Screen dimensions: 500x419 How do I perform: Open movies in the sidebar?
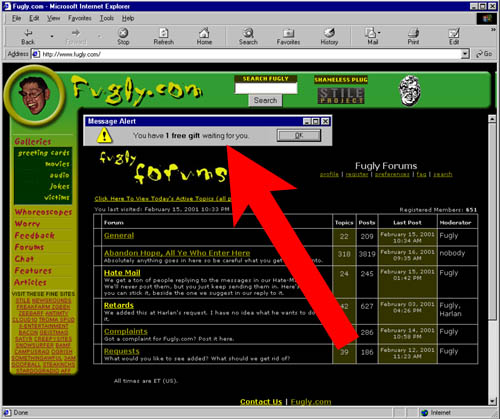(x=57, y=164)
